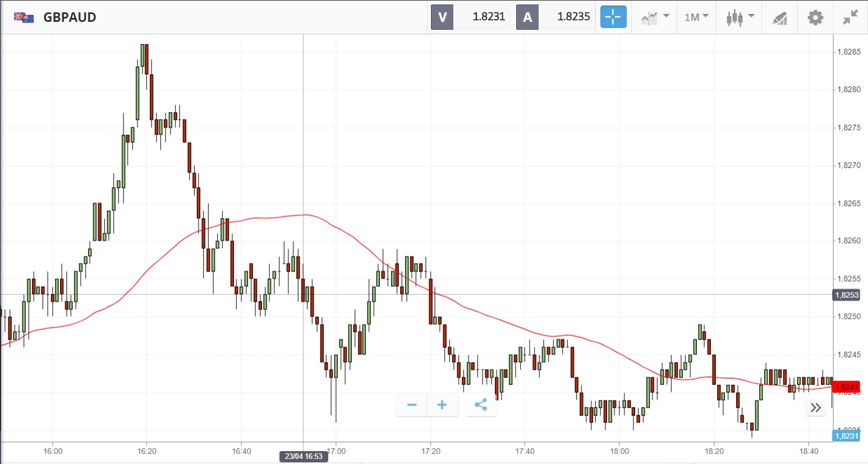Click the Australian flag icon beside GBPAUD
The image size is (868, 464).
tap(24, 17)
